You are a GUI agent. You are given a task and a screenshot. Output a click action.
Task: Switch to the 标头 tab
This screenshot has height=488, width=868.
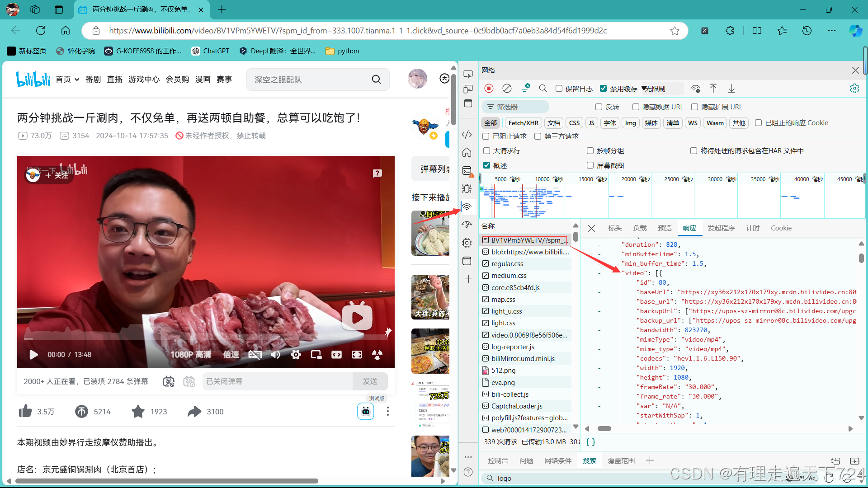coord(615,228)
